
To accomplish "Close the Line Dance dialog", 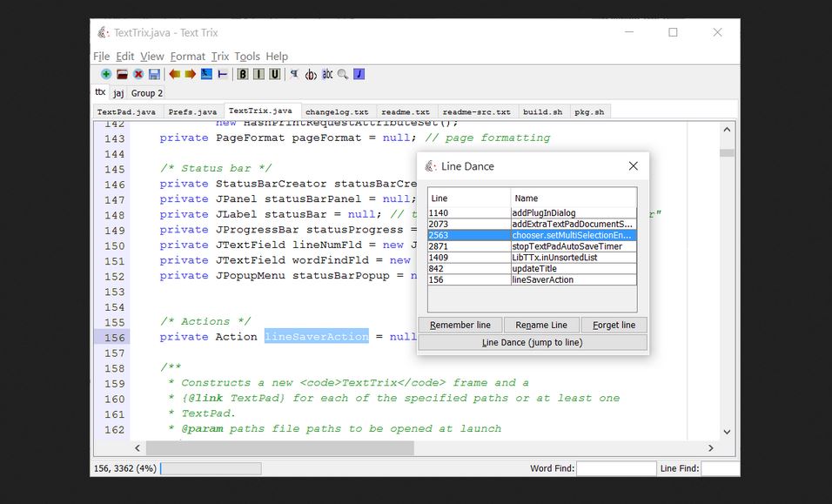I will point(633,166).
